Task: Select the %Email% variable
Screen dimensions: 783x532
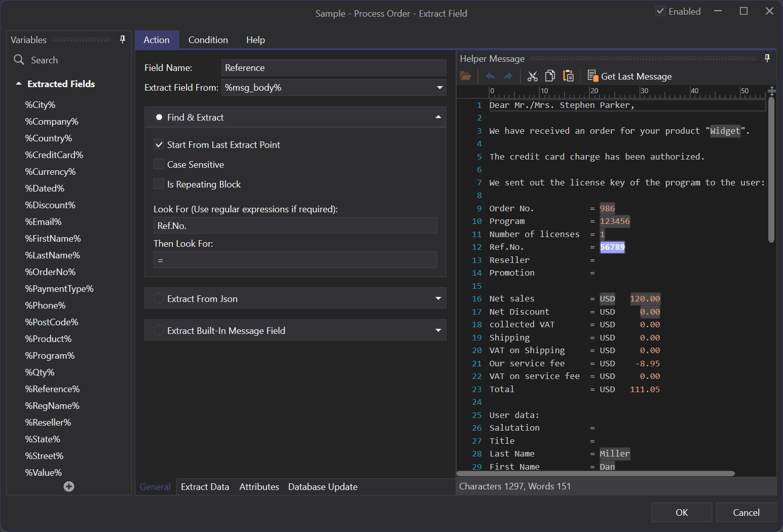Action: pos(43,221)
